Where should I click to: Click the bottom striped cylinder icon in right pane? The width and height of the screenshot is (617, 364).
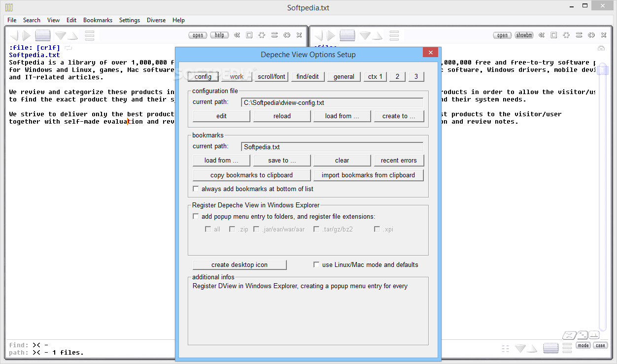(551, 348)
